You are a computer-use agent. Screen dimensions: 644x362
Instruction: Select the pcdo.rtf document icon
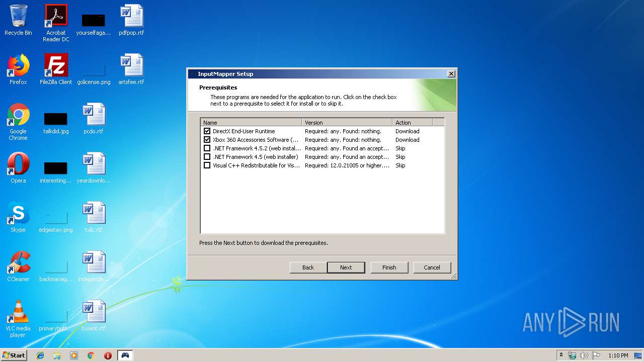[94, 119]
